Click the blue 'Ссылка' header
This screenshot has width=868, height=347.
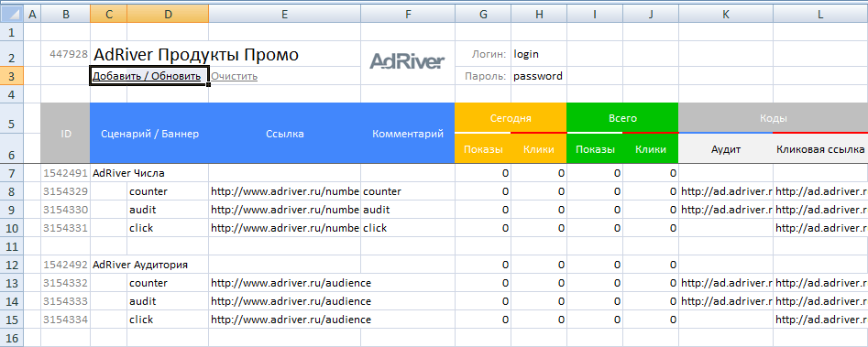284,133
